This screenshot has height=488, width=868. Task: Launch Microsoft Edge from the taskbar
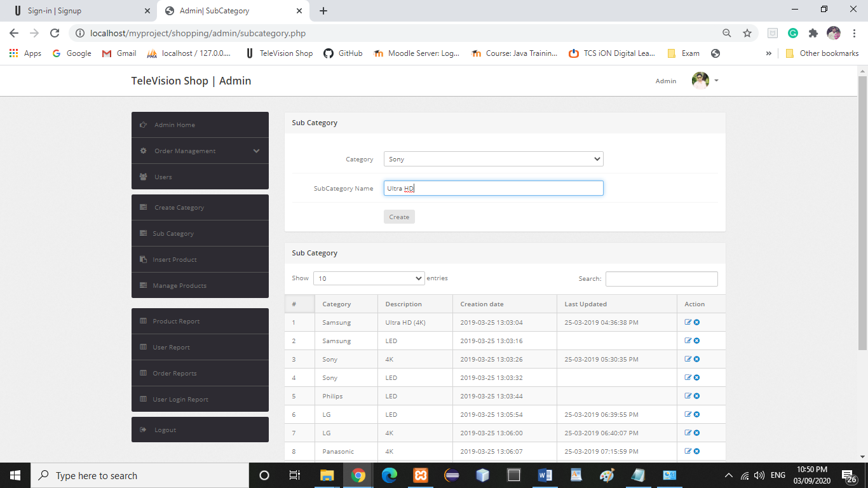click(x=389, y=475)
